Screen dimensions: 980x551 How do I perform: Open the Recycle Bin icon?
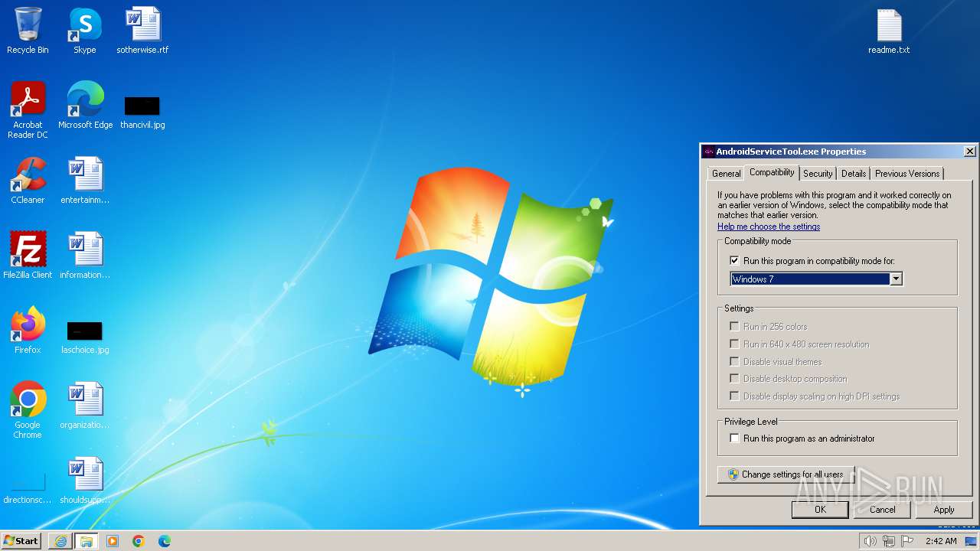point(28,31)
